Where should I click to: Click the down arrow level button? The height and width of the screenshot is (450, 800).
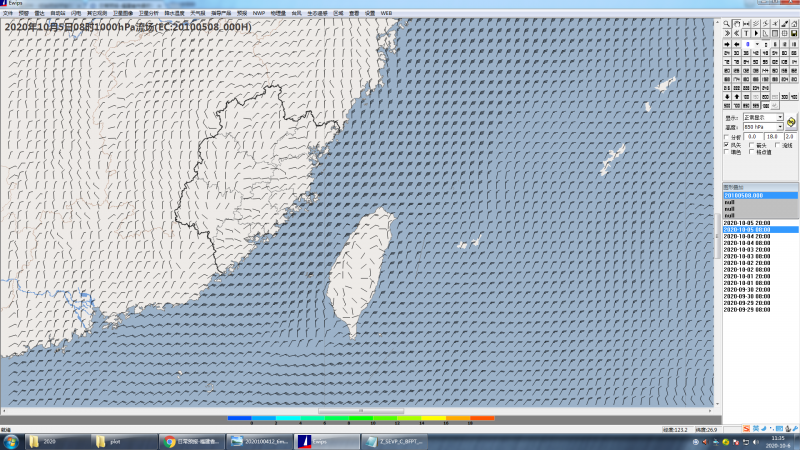point(727,96)
